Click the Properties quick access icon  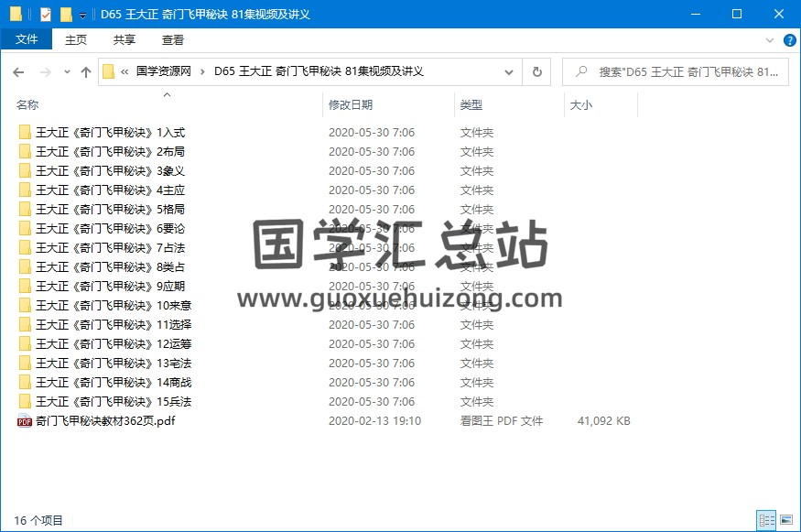pyautogui.click(x=46, y=15)
